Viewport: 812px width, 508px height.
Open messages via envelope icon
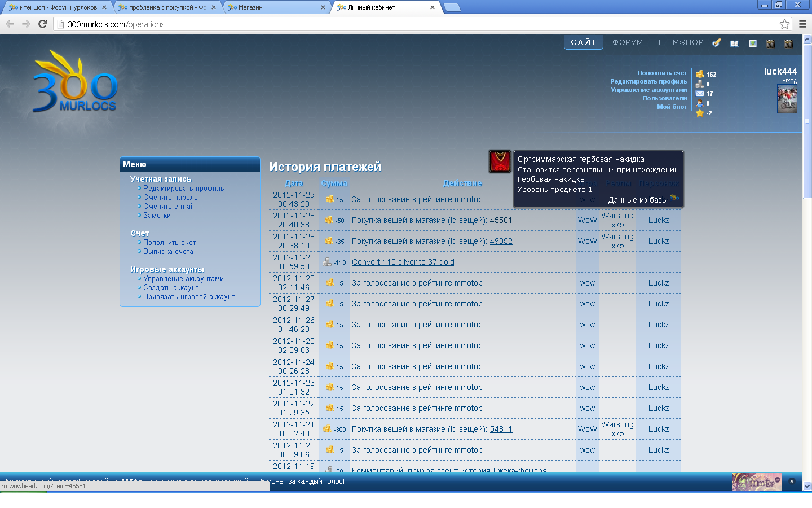tap(700, 94)
